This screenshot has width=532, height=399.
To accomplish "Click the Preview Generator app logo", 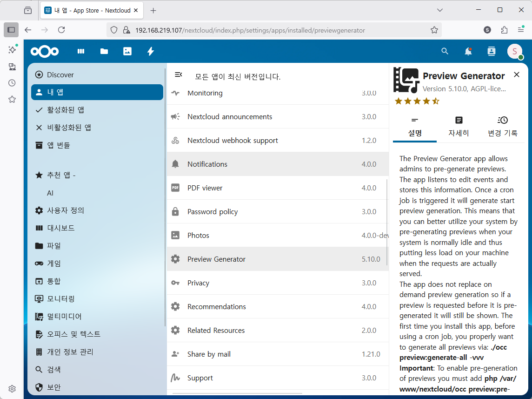I will coord(406,80).
